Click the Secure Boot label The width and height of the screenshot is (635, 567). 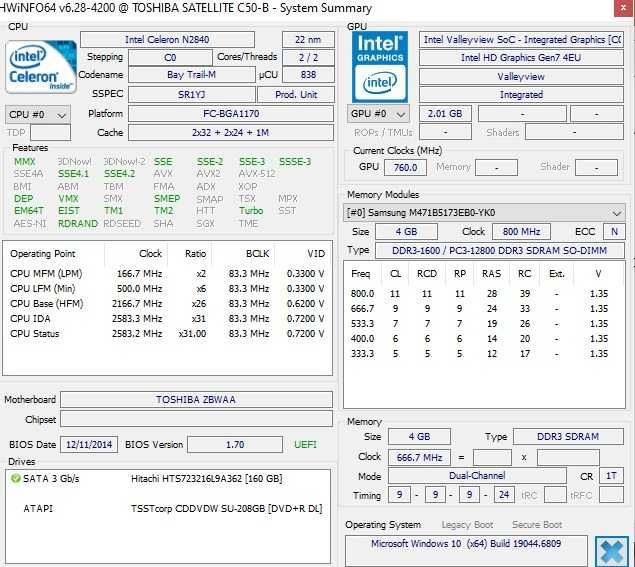[537, 525]
